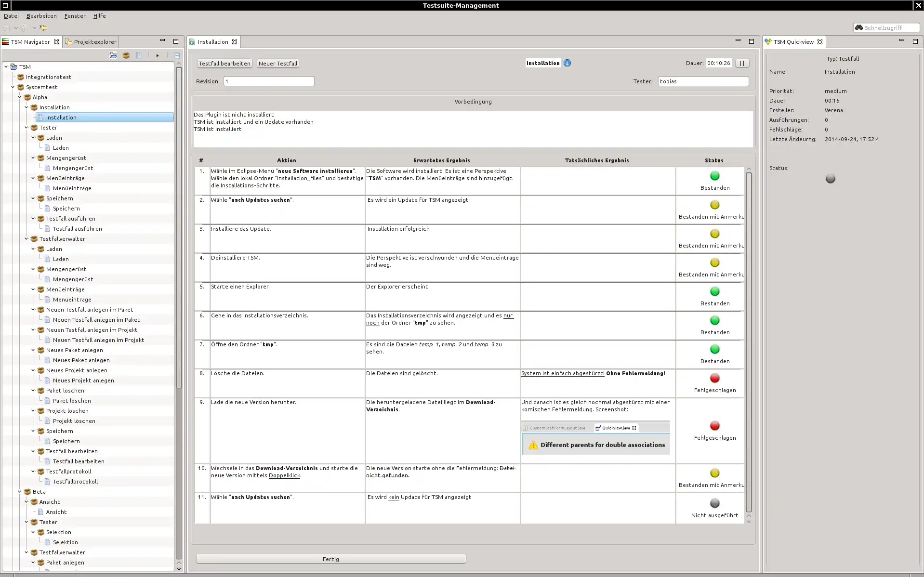Click the previous annotation up-arrow toolbar icon

(24, 28)
